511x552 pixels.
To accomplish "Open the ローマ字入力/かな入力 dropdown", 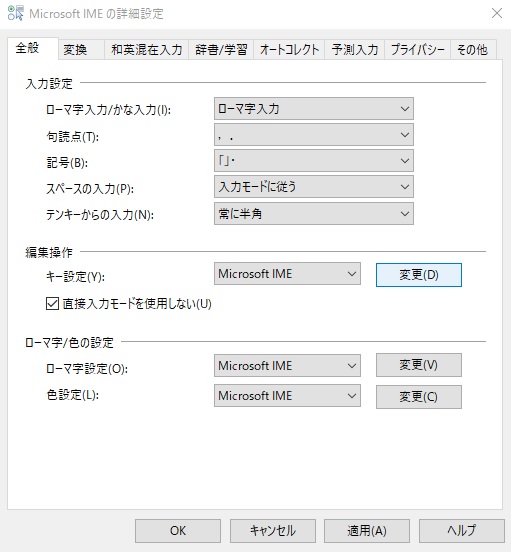I will [314, 109].
